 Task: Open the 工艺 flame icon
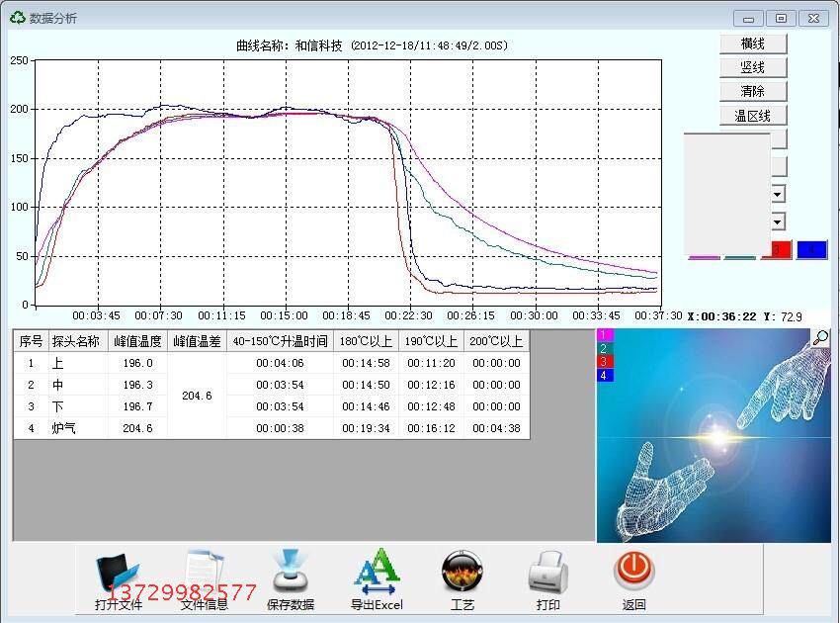(x=462, y=573)
